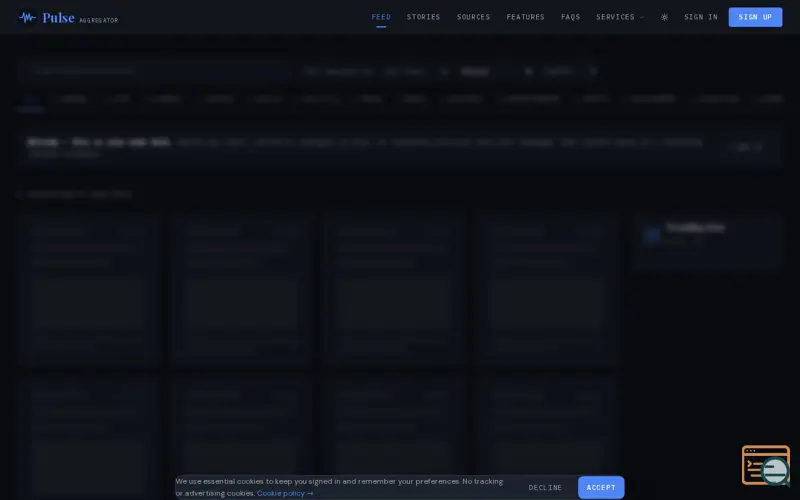The width and height of the screenshot is (800, 500).
Task: Accept cookies in the banner
Action: [x=601, y=487]
